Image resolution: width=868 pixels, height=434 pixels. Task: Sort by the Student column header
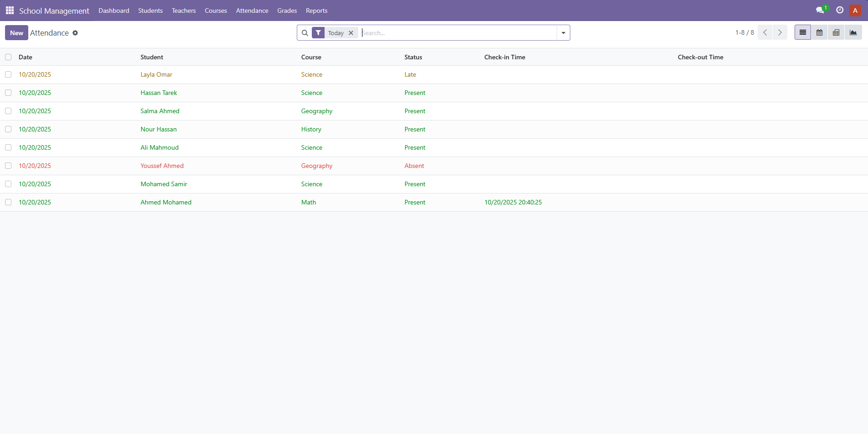[152, 57]
